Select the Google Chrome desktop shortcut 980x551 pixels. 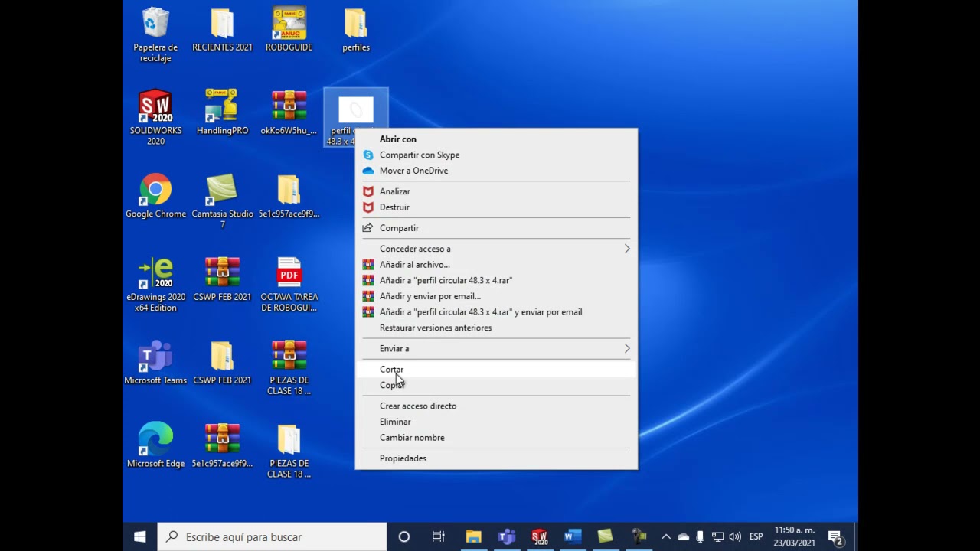click(155, 197)
